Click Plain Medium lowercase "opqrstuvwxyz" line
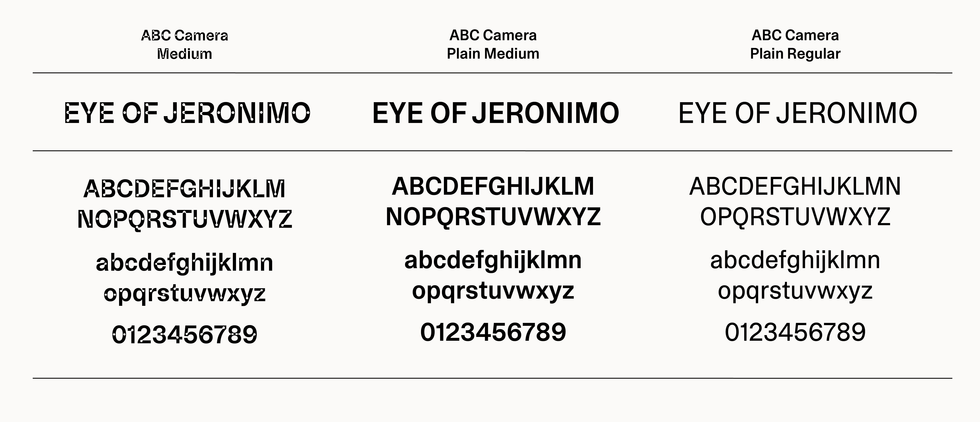The image size is (980, 422). coord(493,291)
